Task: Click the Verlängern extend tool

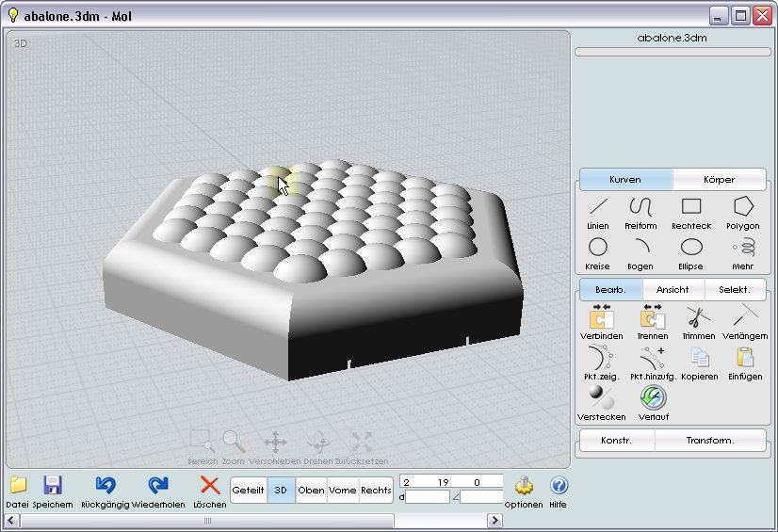Action: [x=745, y=323]
